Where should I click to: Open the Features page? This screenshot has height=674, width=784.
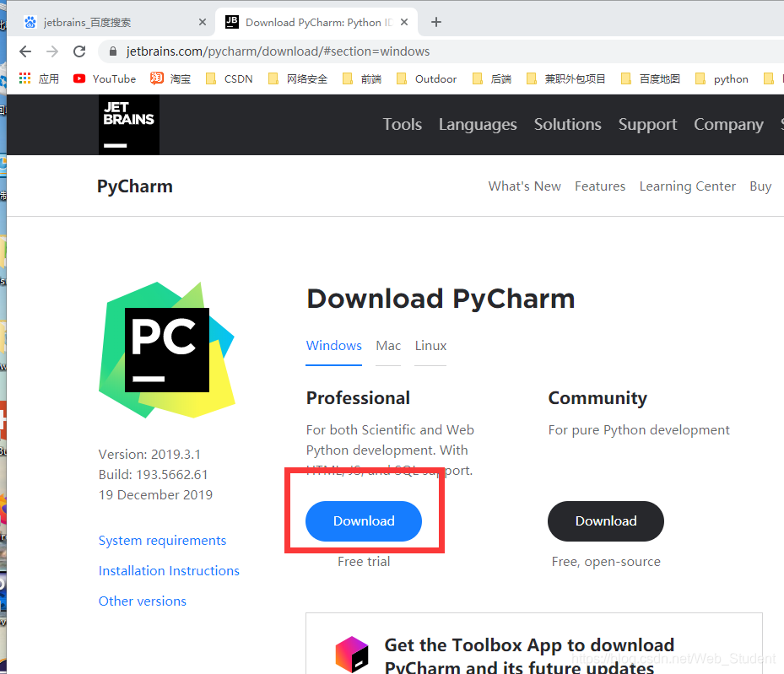pos(600,186)
